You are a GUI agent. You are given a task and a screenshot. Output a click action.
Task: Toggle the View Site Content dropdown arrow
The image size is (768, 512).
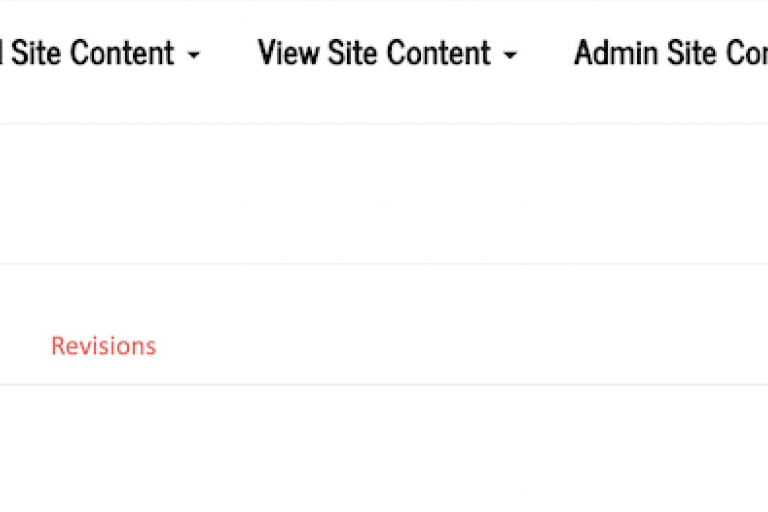pyautogui.click(x=510, y=55)
